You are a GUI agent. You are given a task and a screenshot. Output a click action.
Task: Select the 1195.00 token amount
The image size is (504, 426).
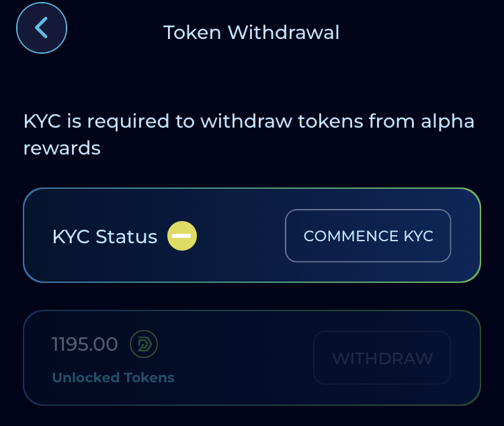click(x=85, y=344)
